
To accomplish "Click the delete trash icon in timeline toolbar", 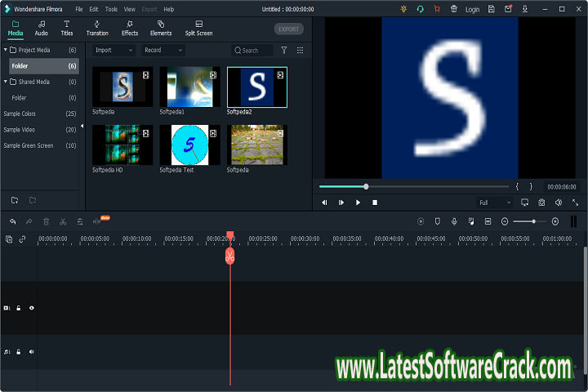I will pyautogui.click(x=46, y=221).
